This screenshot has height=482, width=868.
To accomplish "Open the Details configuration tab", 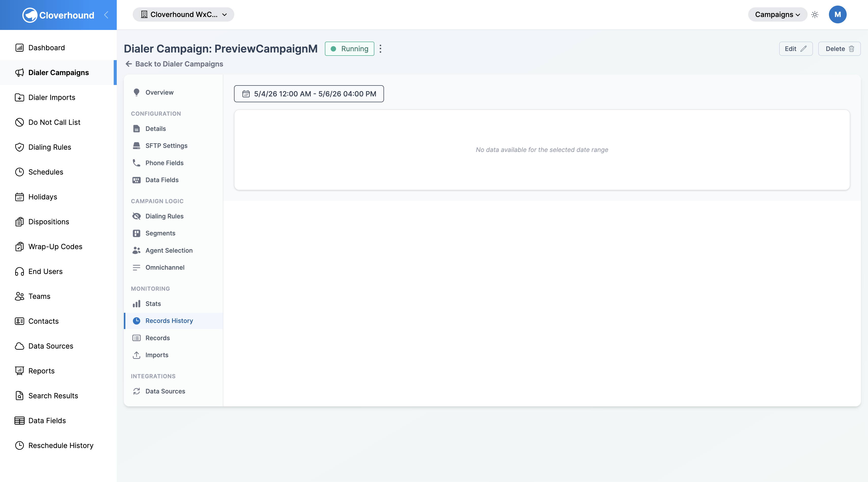I will [174, 129].
